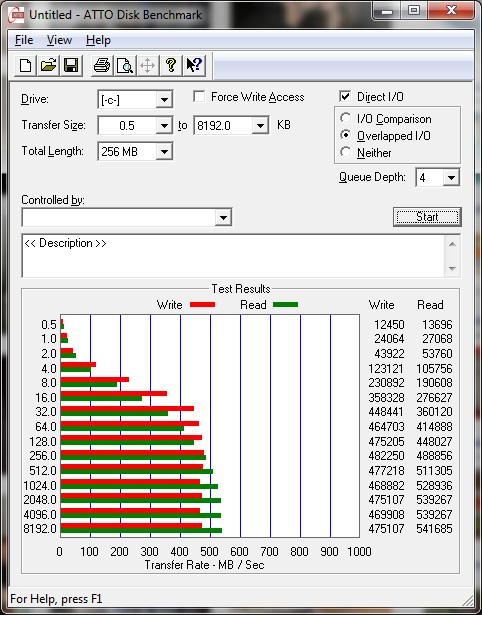This screenshot has height=617, width=482.
Task: Close the ATTO Disk Benchmark window
Action: coord(451,11)
